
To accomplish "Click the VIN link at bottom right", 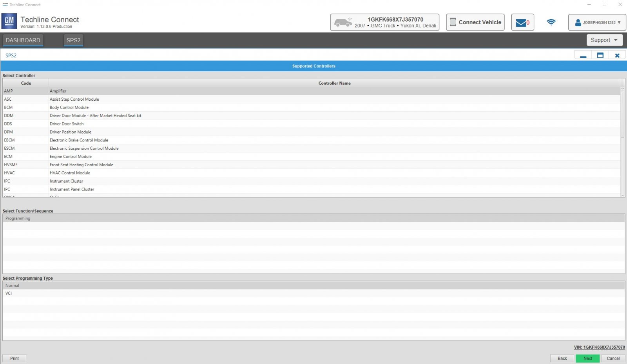I will coord(600,347).
